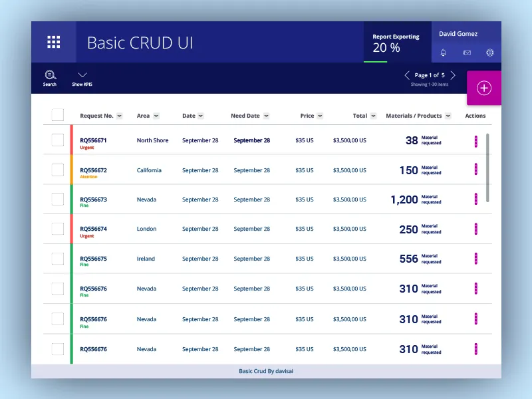532x399 pixels.
Task: Open the Actions menu for RQ556673
Action: (x=475, y=199)
